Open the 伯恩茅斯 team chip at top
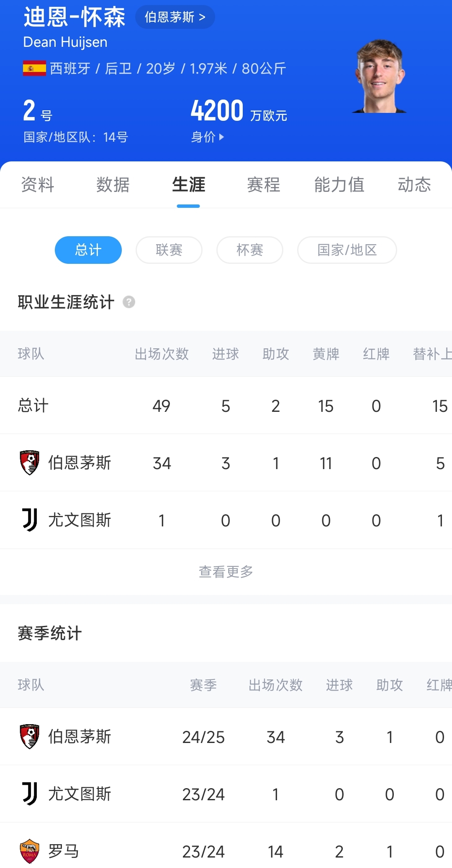This screenshot has width=452, height=868. point(175,17)
